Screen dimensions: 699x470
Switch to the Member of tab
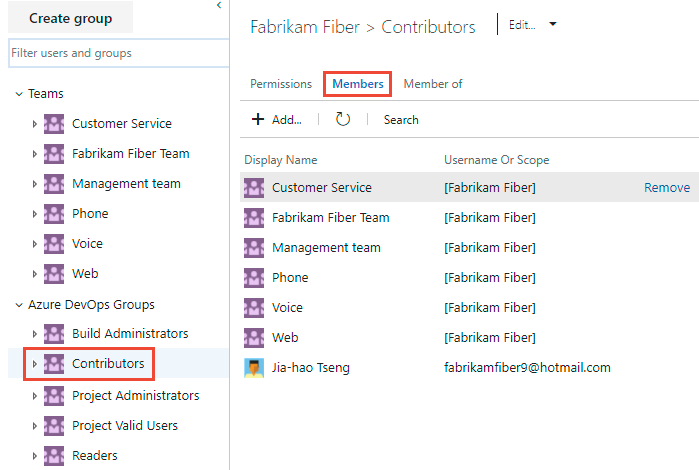433,84
